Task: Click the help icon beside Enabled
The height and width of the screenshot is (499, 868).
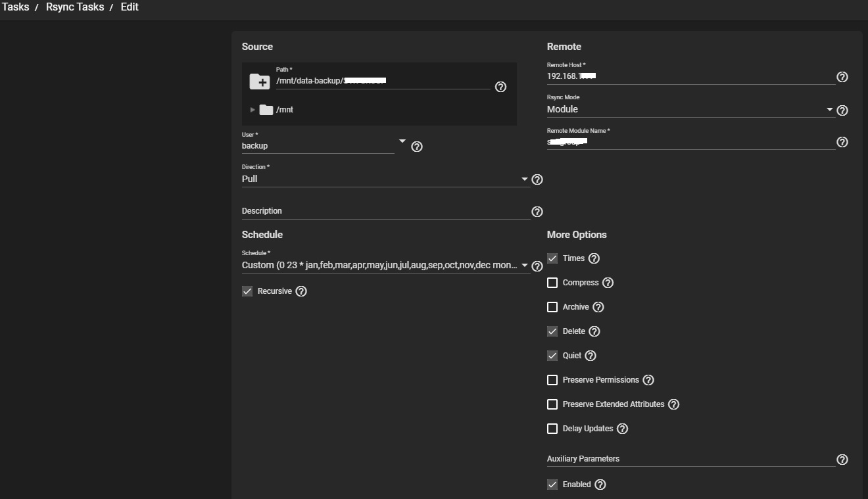Action: [600, 485]
